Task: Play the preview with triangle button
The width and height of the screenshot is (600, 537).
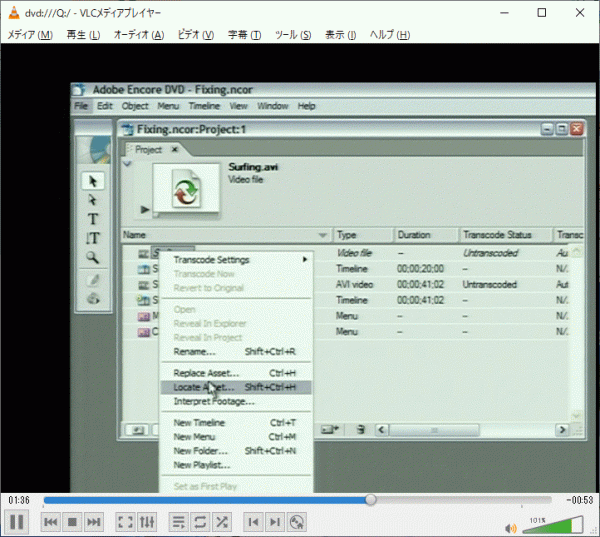Action: click(145, 209)
